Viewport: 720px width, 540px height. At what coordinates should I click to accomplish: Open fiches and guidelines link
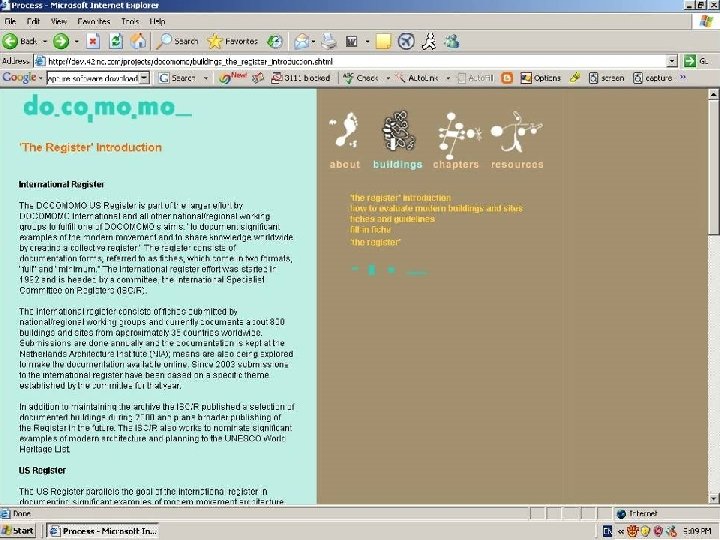392,219
